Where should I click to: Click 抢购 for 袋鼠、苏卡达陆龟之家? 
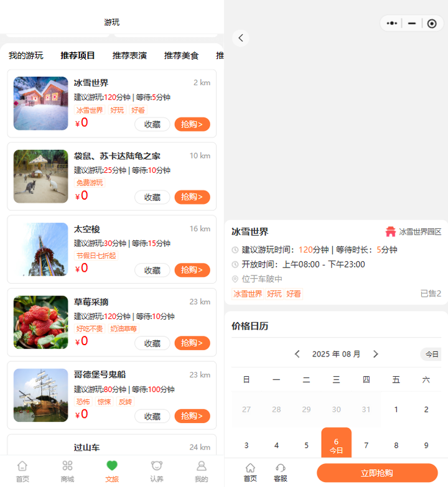click(x=192, y=197)
